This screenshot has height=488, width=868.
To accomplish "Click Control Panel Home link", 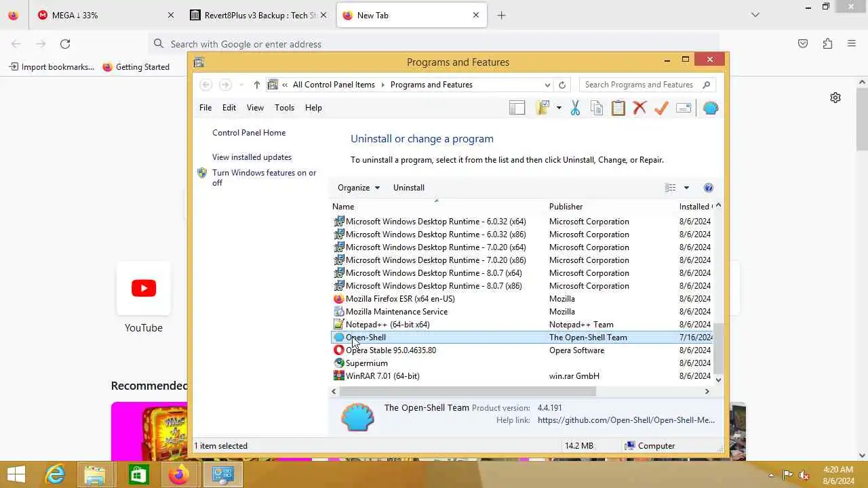I will coord(249,133).
